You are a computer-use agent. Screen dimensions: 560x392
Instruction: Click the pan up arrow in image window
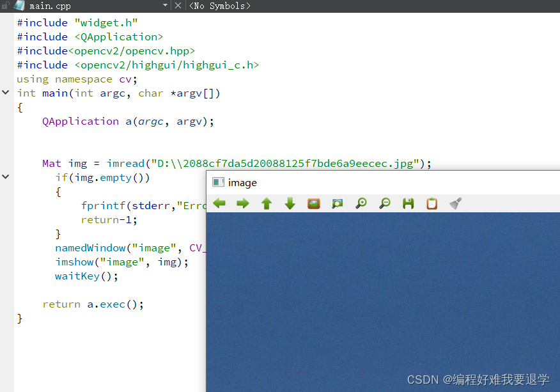click(x=267, y=204)
